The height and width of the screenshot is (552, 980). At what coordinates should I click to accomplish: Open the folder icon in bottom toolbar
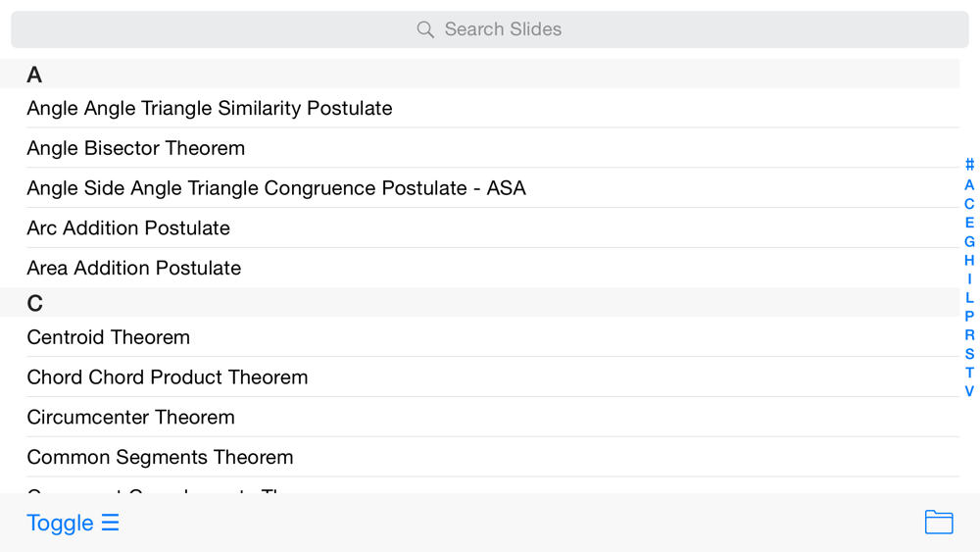coord(938,523)
